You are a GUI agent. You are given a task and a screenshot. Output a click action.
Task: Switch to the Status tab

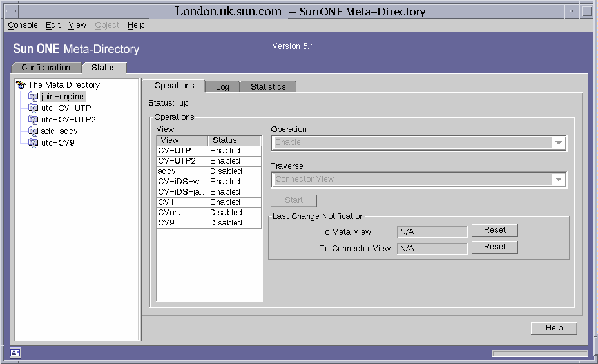click(104, 68)
